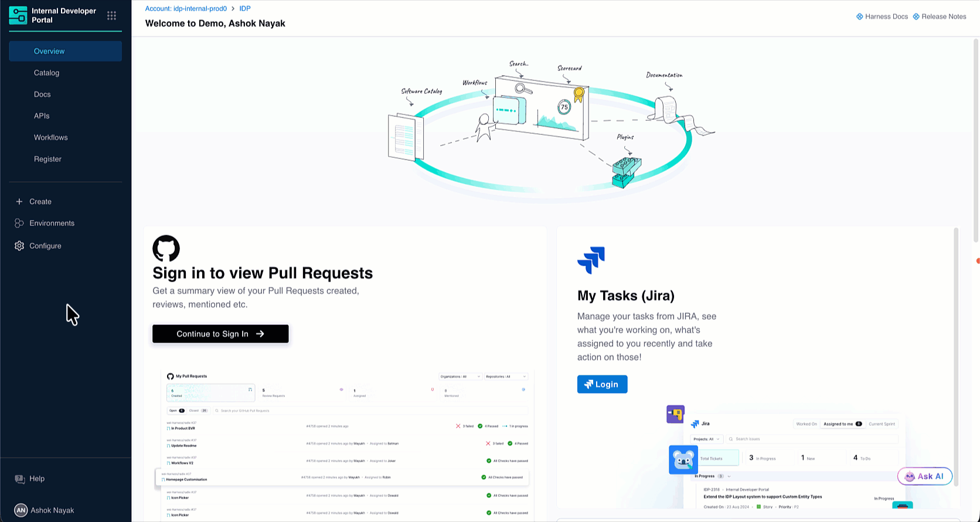Click the idp-internal-prod0 account breadcrumb
The width and height of the screenshot is (980, 522).
pos(186,9)
